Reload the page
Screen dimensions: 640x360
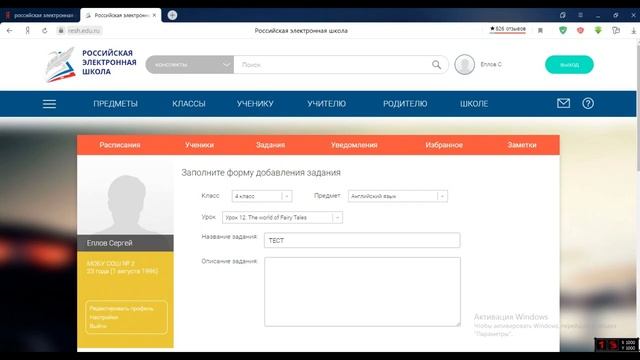(x=44, y=31)
